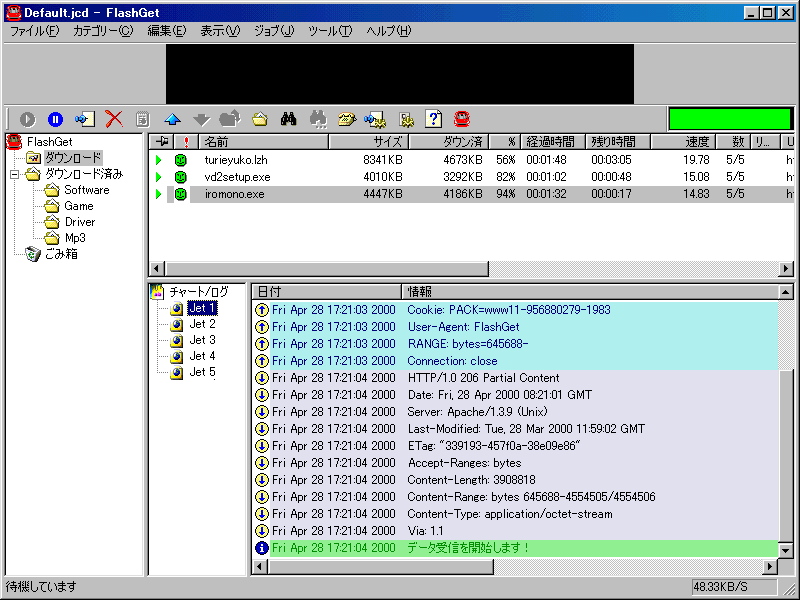Select the Driver category folder
Screen dimensions: 800x600
click(80, 222)
